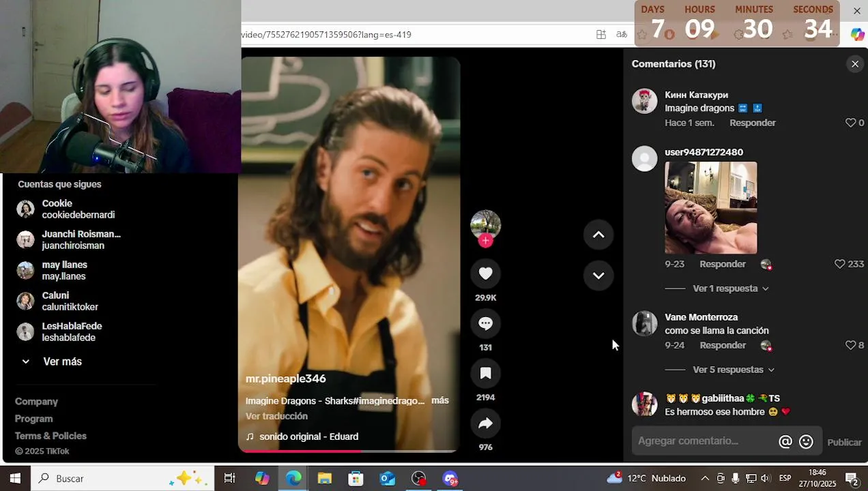Screen dimensions: 868x491
Task: Open the Windows Start menu
Action: 15,479
